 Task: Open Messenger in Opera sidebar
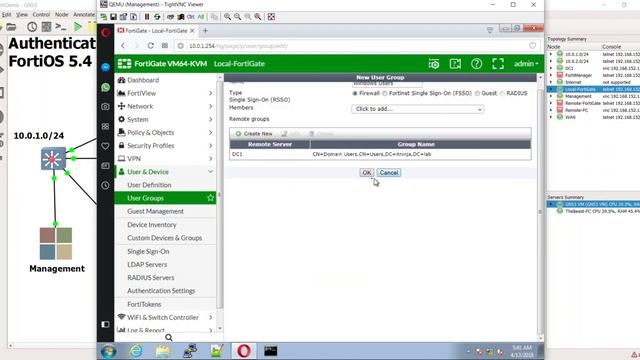point(105,67)
